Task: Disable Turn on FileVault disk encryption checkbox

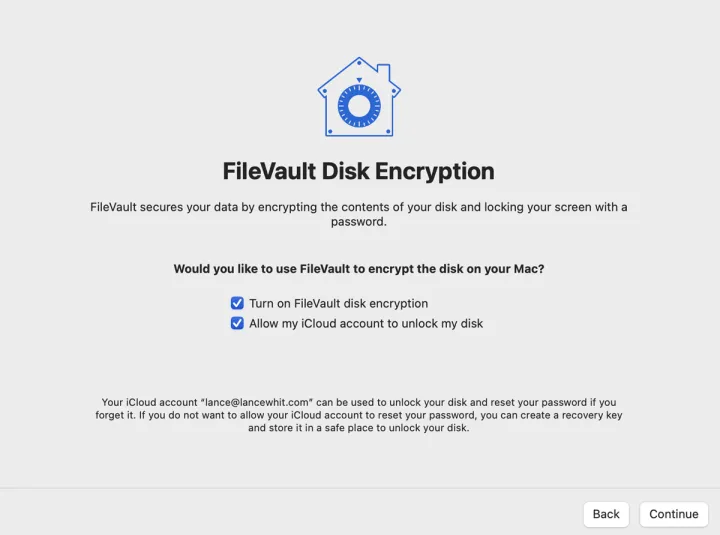Action: click(x=237, y=303)
